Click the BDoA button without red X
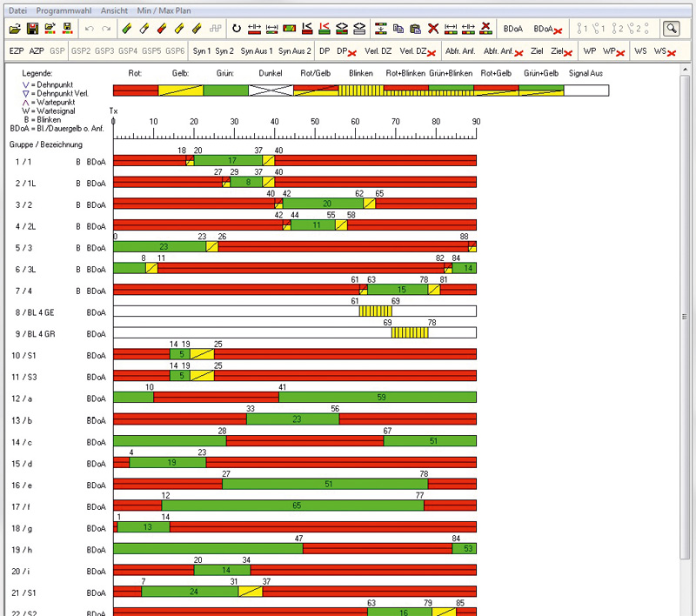Screen dimensions: 696x616 (512, 29)
